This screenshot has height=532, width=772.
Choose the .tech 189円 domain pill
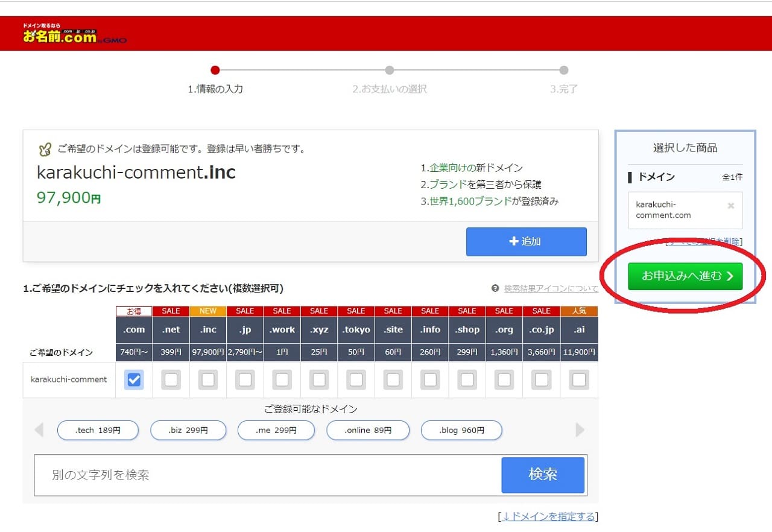pyautogui.click(x=98, y=430)
